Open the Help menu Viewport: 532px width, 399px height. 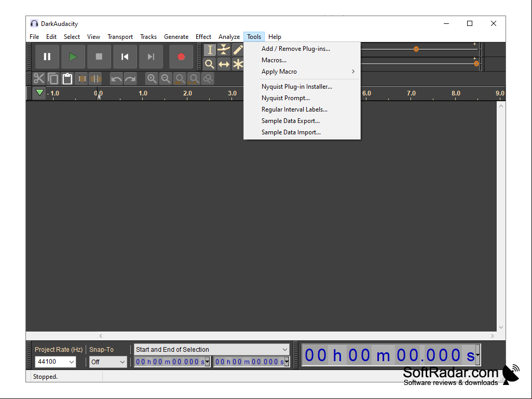[275, 37]
